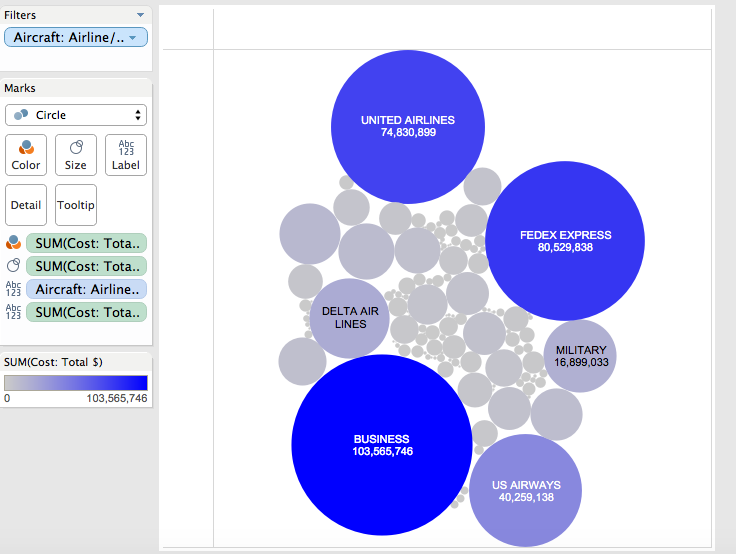
Task: Select the Aircraft: Airline label pill
Action: 86,289
